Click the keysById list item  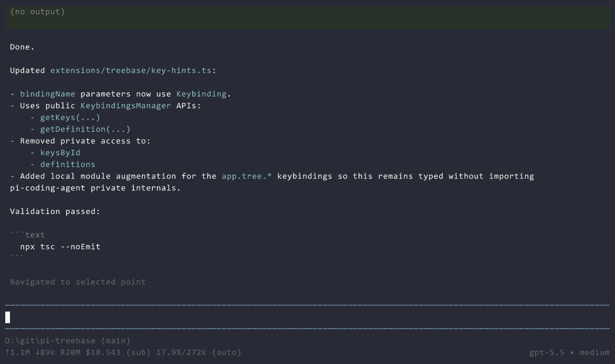coord(60,153)
